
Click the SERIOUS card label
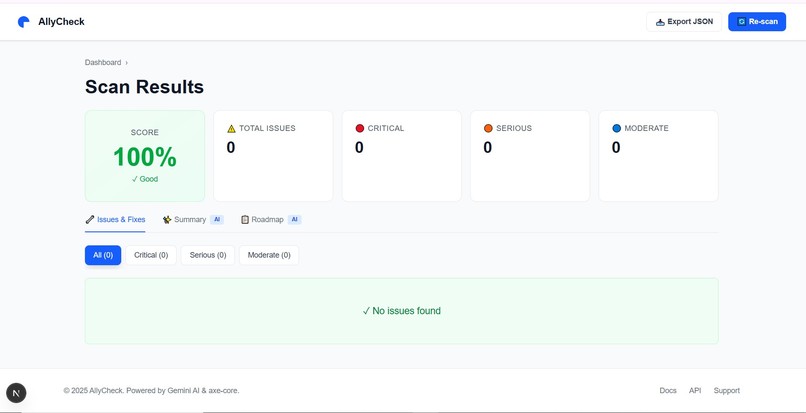click(514, 128)
